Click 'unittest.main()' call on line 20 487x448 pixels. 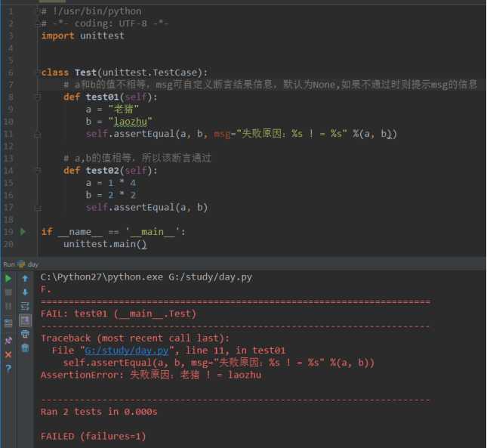[105, 244]
